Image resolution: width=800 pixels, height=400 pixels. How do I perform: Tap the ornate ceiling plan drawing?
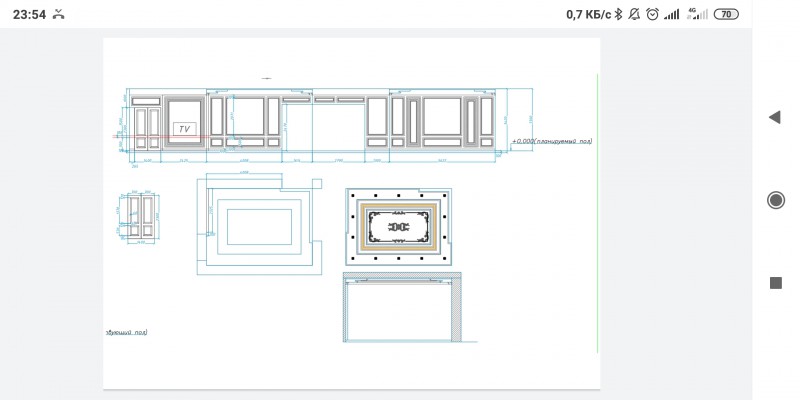398,227
